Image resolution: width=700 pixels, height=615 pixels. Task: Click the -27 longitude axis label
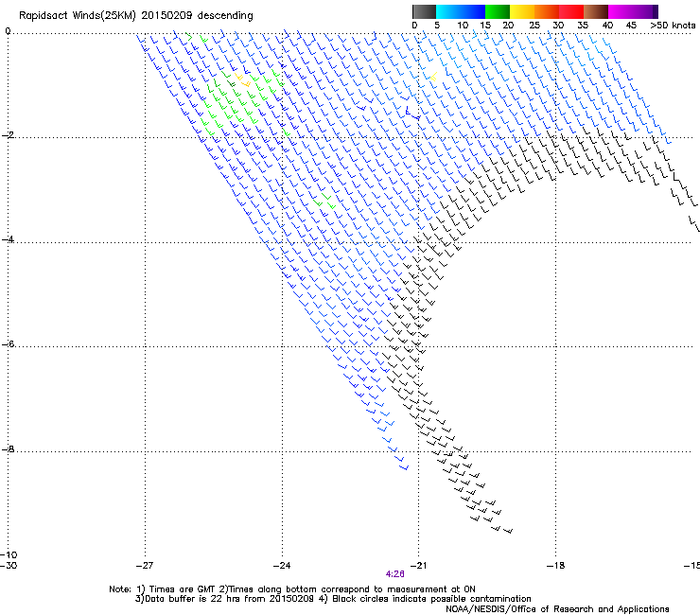(x=145, y=566)
